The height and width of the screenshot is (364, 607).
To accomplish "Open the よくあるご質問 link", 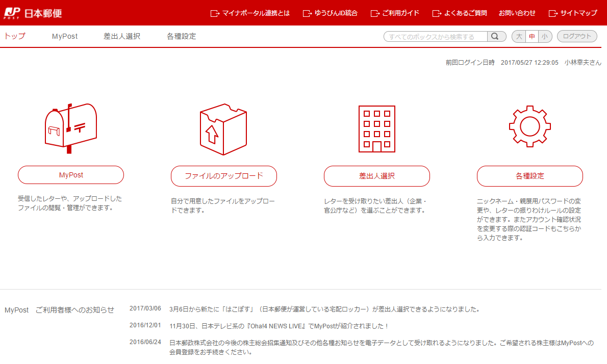I will (x=465, y=13).
